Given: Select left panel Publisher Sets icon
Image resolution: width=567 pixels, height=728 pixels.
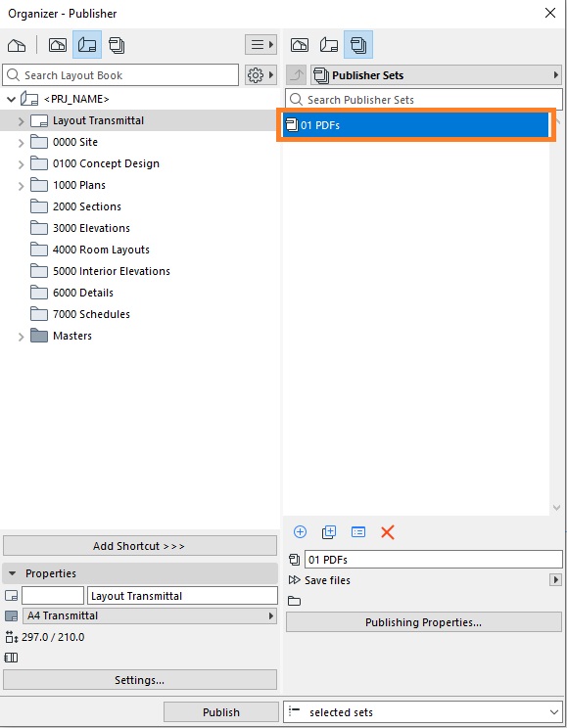Looking at the screenshot, I should click(117, 45).
